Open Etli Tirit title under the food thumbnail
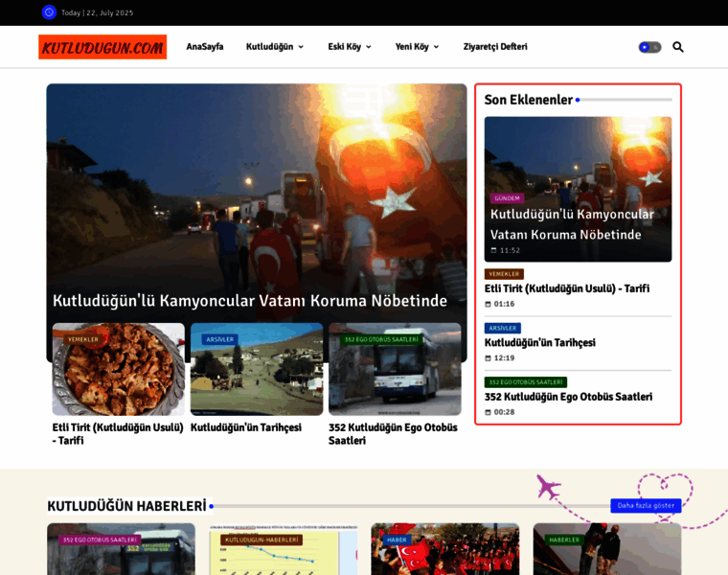The height and width of the screenshot is (575, 728). tap(118, 434)
